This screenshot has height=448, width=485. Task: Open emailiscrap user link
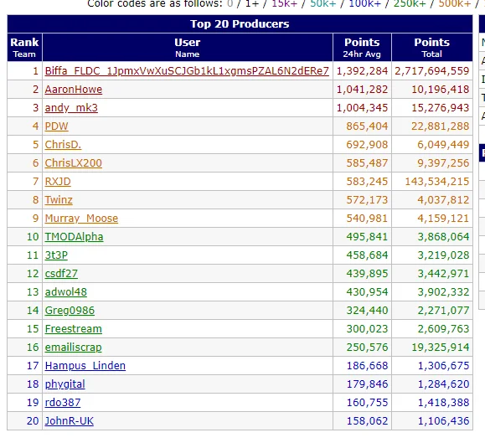[x=74, y=348]
